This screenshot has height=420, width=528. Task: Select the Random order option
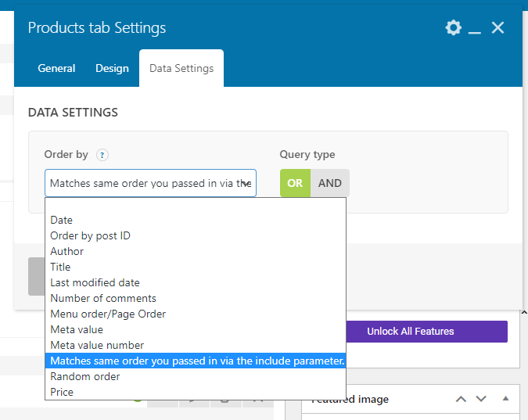coord(85,376)
